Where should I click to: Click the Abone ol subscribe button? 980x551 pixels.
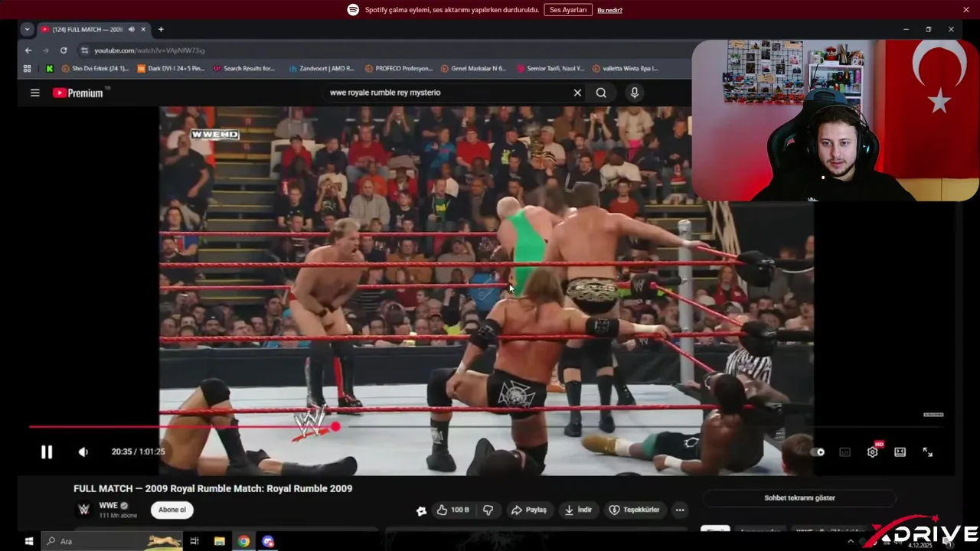point(171,510)
